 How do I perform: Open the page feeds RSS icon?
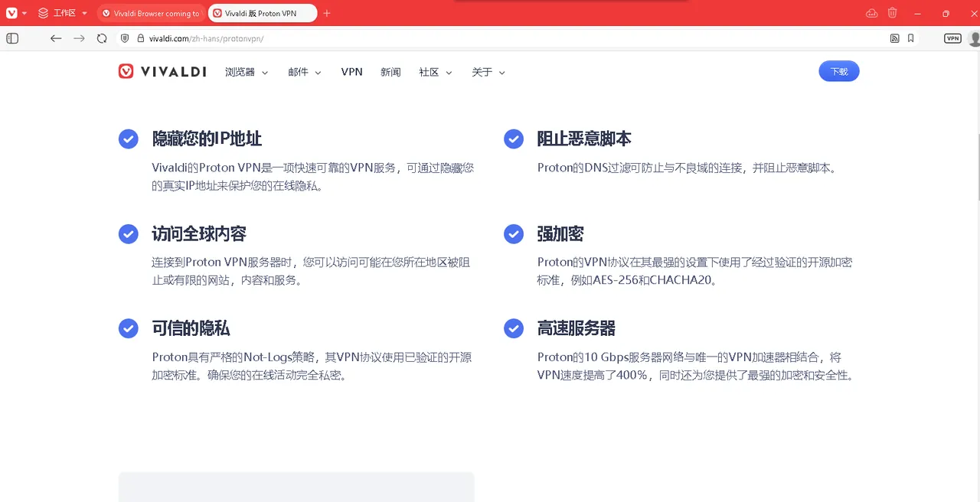[x=894, y=38]
